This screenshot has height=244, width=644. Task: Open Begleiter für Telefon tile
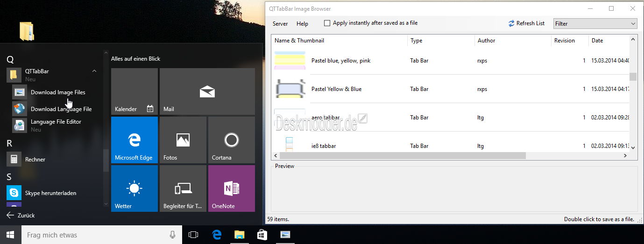(183, 188)
